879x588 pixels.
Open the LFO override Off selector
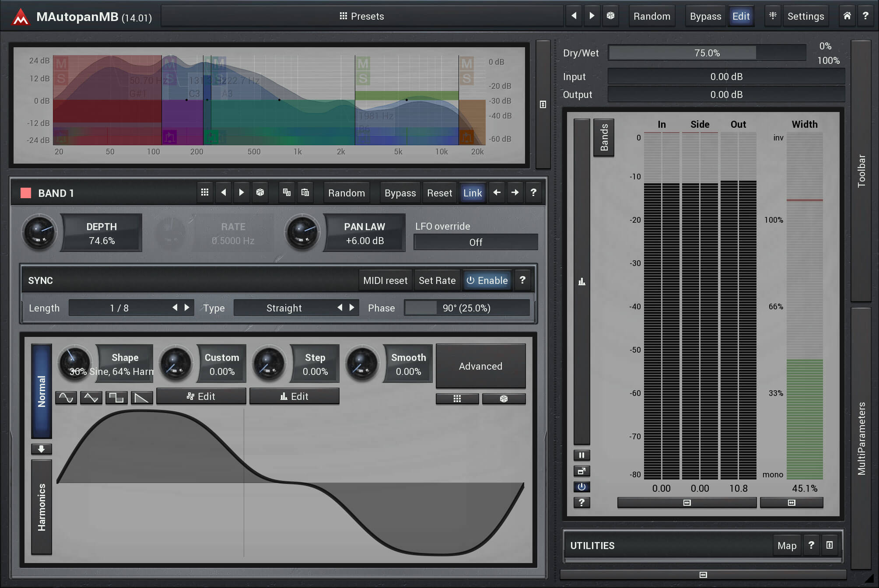pyautogui.click(x=476, y=242)
